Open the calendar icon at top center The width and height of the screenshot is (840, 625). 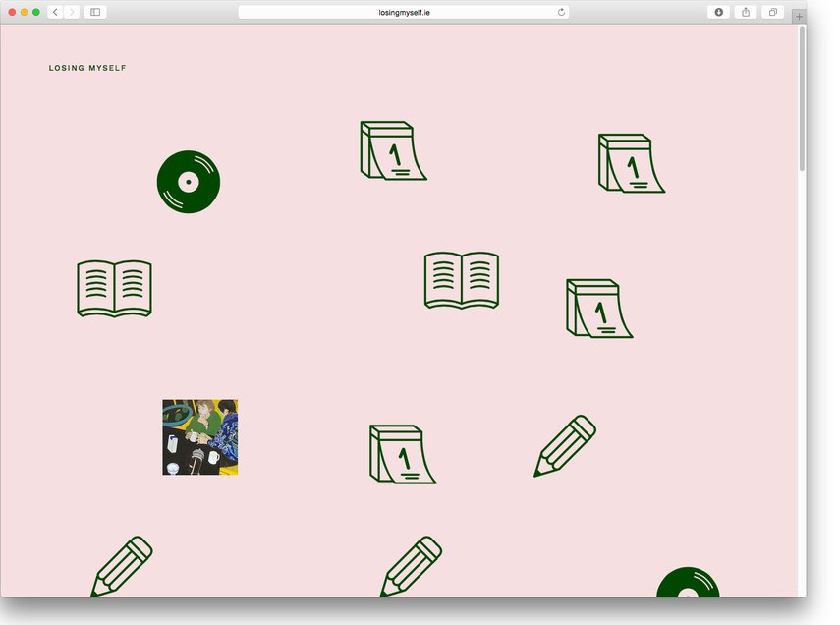[392, 151]
